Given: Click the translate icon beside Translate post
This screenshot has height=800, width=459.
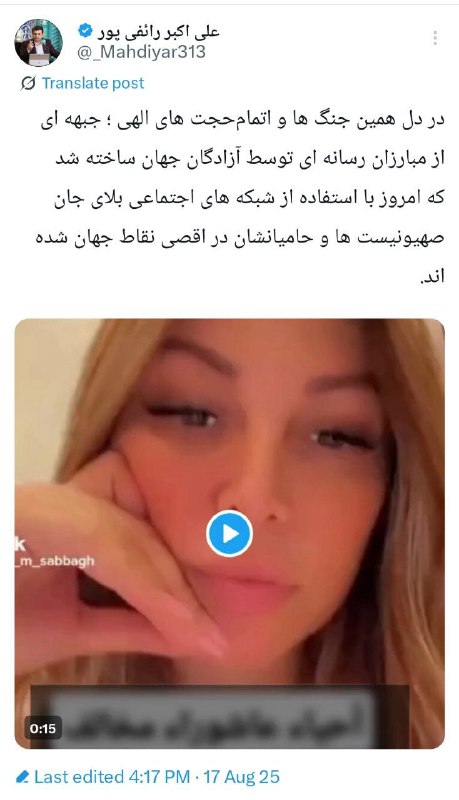Looking at the screenshot, I should (28, 83).
